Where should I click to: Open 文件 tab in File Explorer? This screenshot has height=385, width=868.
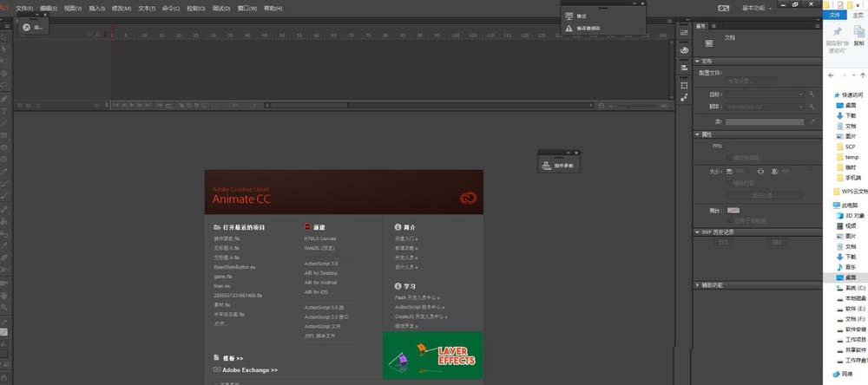coord(835,16)
